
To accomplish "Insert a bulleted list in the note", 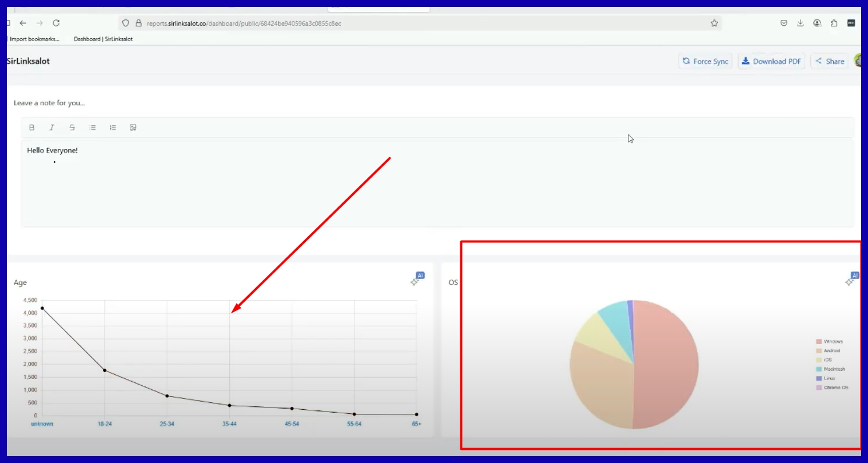I will (93, 127).
